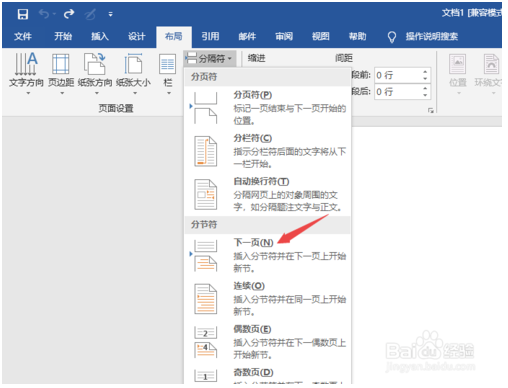Click the lightbulb tell-me icon

pos(392,37)
